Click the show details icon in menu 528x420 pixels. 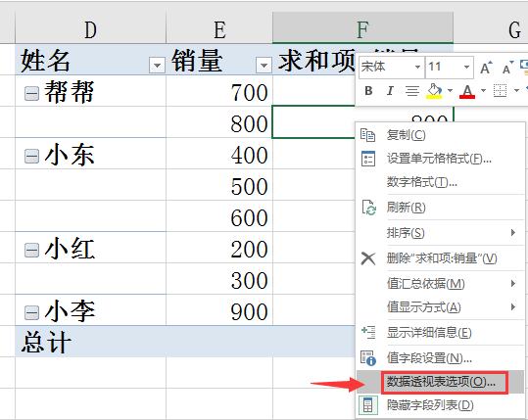coord(368,332)
